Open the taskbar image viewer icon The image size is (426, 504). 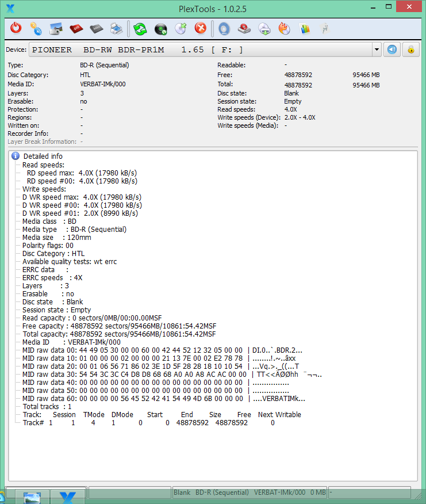tap(32, 497)
